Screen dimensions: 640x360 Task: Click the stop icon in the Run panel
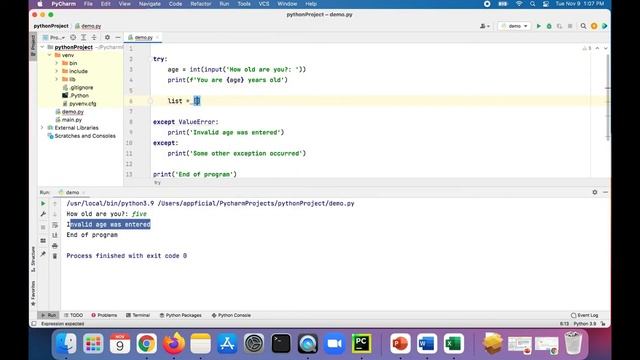[43, 227]
